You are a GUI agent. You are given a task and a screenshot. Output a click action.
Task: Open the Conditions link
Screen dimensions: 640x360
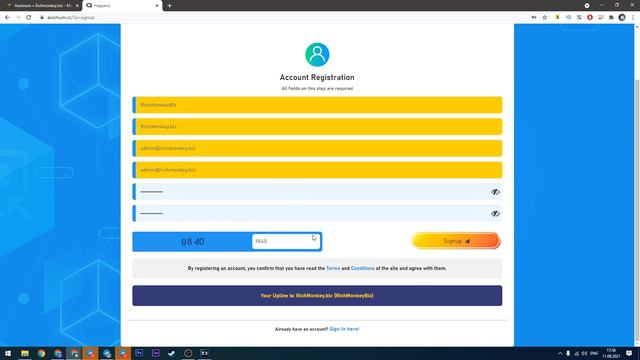[362, 268]
